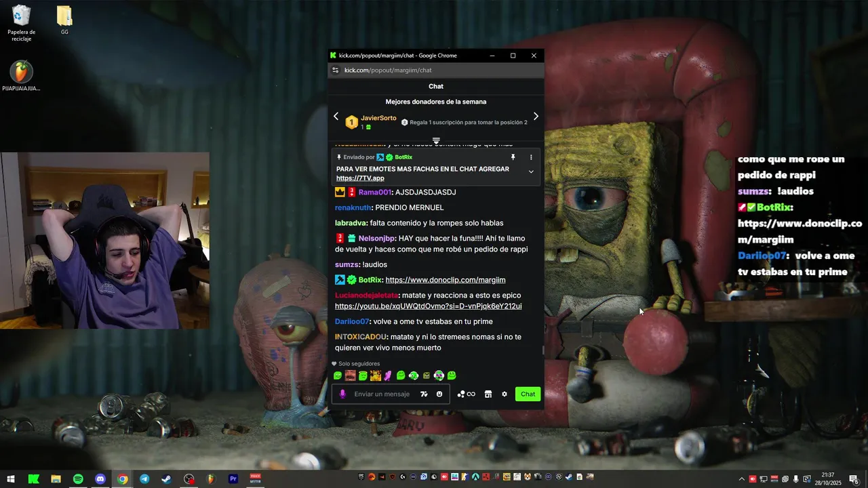Open the Kick chat shop icon
868x488 pixels.
pyautogui.click(x=488, y=394)
